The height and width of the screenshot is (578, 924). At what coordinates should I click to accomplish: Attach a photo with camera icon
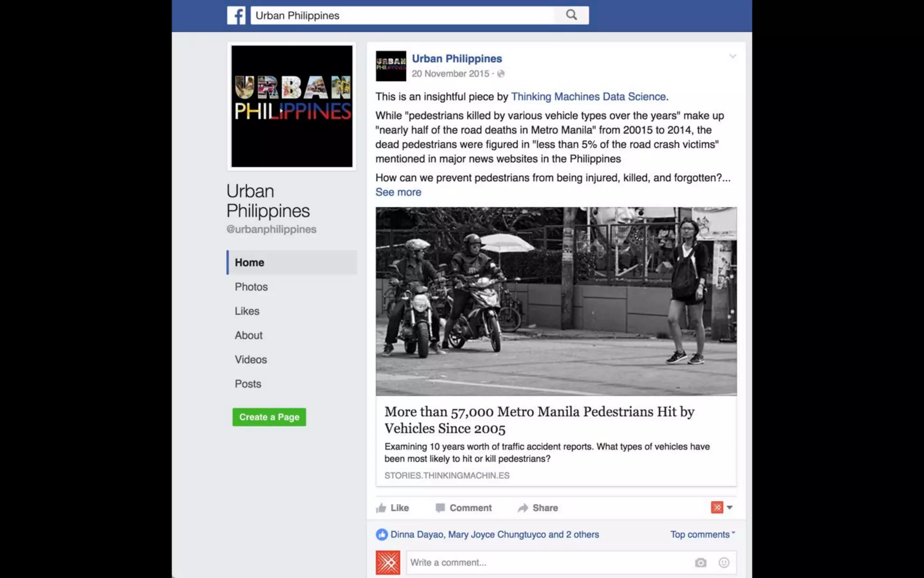pyautogui.click(x=700, y=563)
